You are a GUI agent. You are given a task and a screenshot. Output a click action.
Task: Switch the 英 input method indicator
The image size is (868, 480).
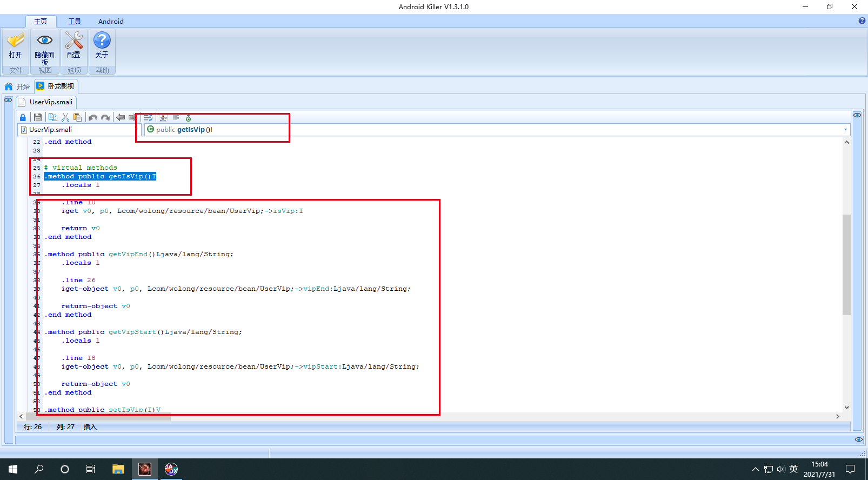point(793,469)
